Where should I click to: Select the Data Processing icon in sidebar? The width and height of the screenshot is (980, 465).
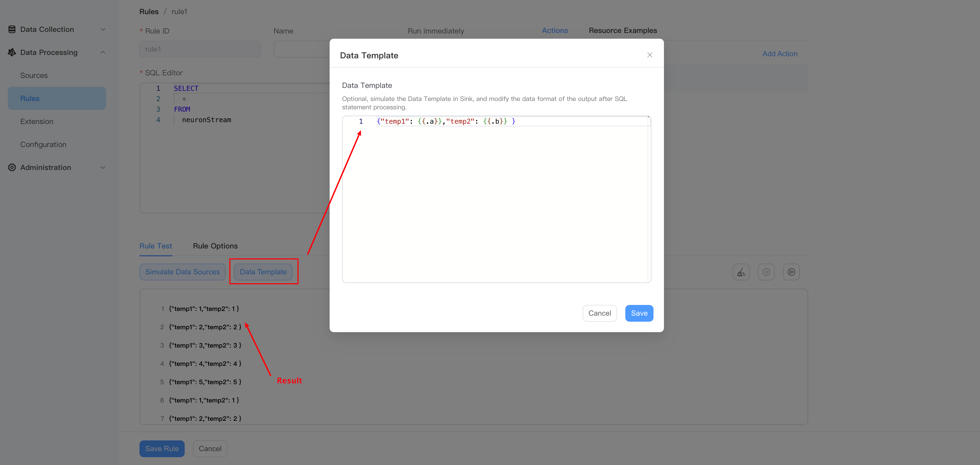(11, 52)
